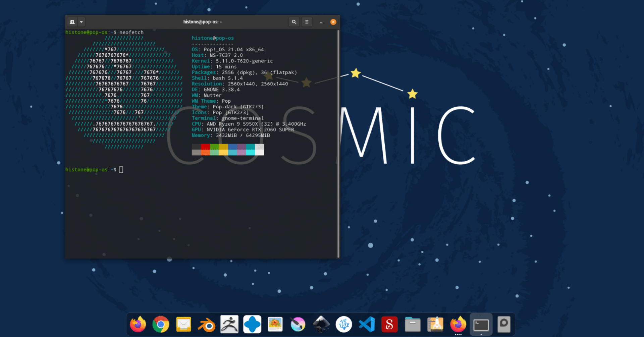Close the terminal window
644x337 pixels.
point(333,22)
